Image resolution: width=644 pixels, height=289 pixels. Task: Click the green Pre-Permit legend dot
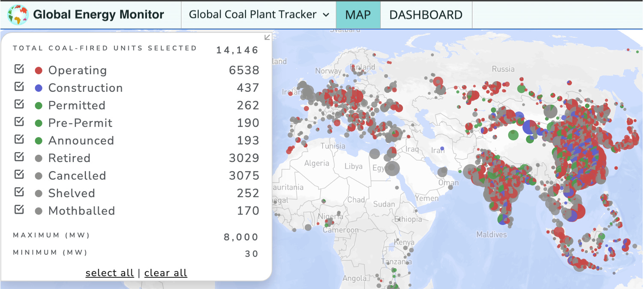point(39,123)
